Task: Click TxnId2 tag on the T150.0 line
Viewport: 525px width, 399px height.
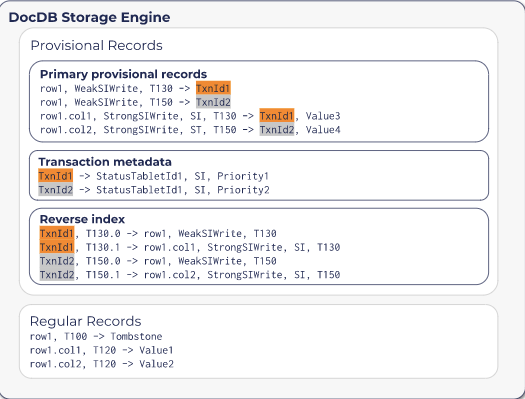Action: tap(57, 261)
